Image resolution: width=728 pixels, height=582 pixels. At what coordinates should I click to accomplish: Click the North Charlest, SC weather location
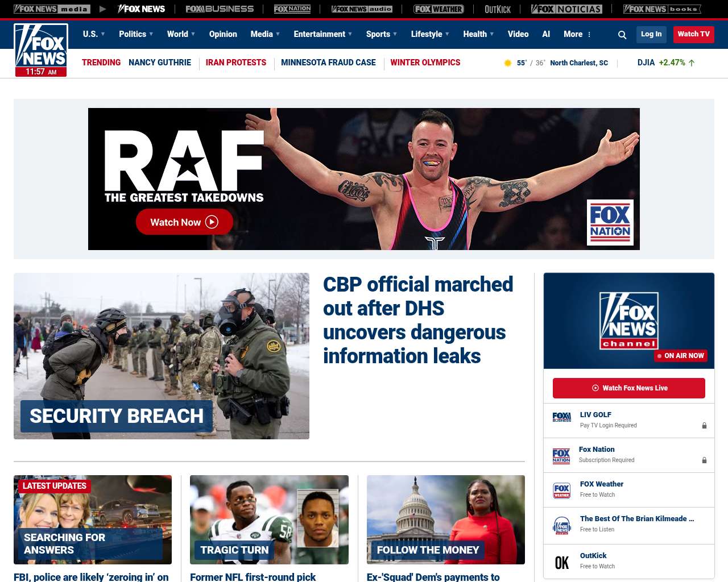[x=579, y=63]
